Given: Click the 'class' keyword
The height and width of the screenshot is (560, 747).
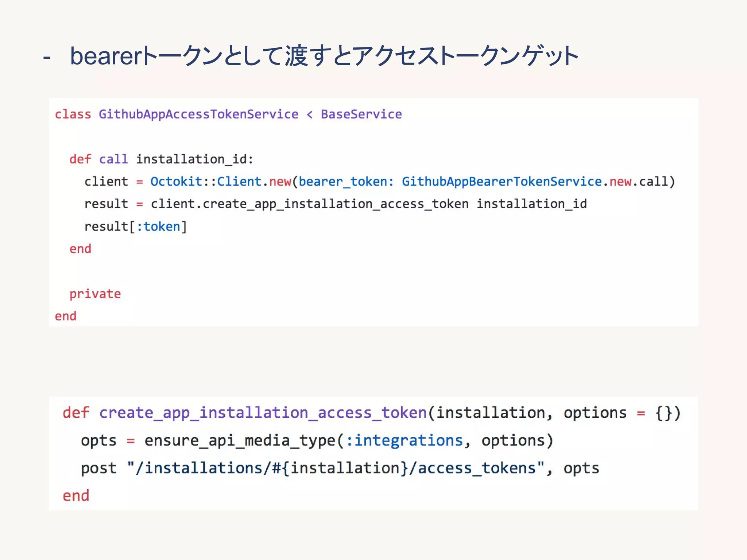Looking at the screenshot, I should click(73, 114).
